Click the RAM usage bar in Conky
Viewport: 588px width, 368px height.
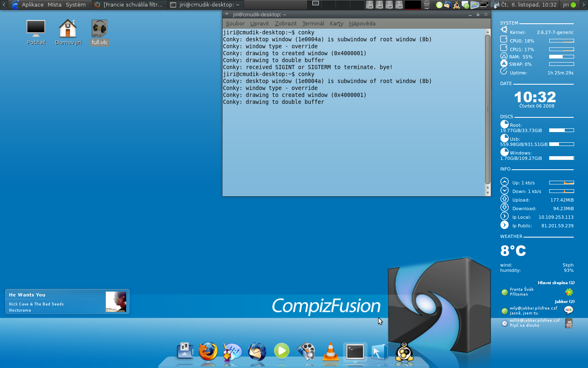(x=561, y=57)
